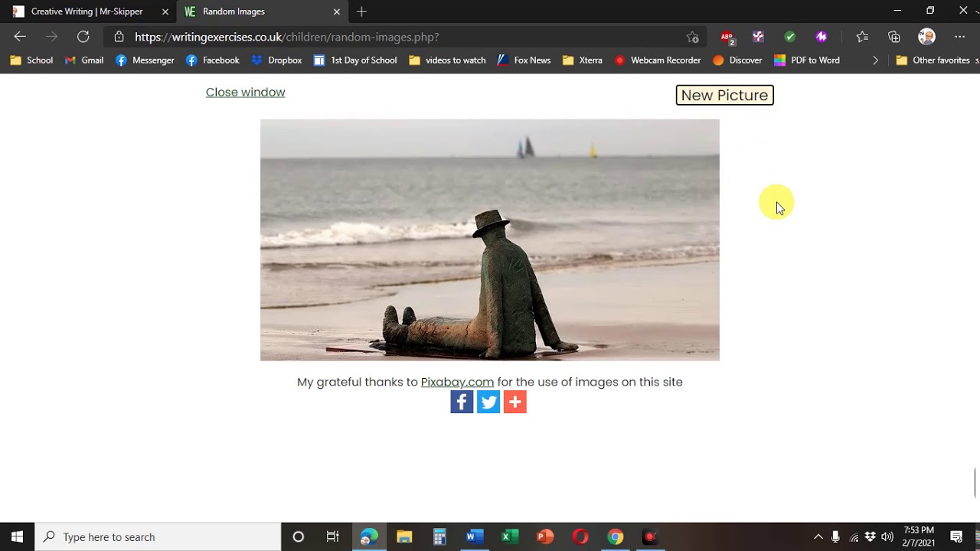Open the purple circle extension icon
This screenshot has width=980, height=551.
(x=822, y=37)
